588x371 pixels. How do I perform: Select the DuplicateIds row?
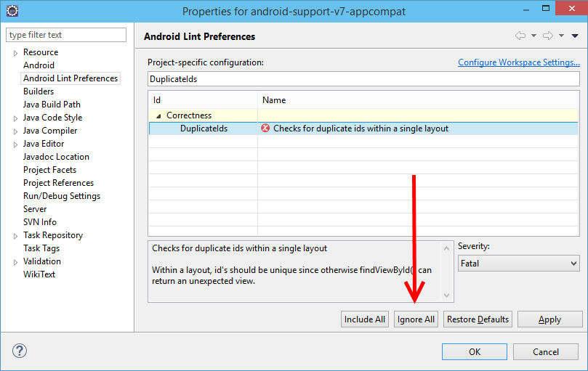[204, 129]
